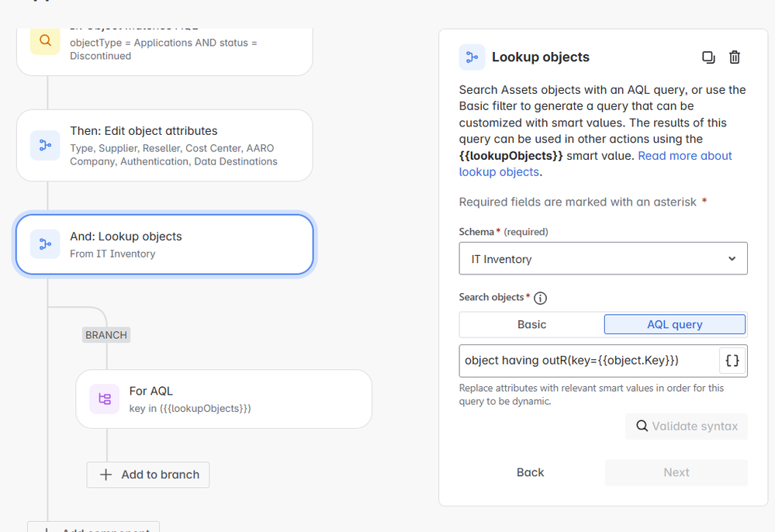Duplicate the Lookup objects component
This screenshot has width=775, height=532.
pyautogui.click(x=708, y=57)
